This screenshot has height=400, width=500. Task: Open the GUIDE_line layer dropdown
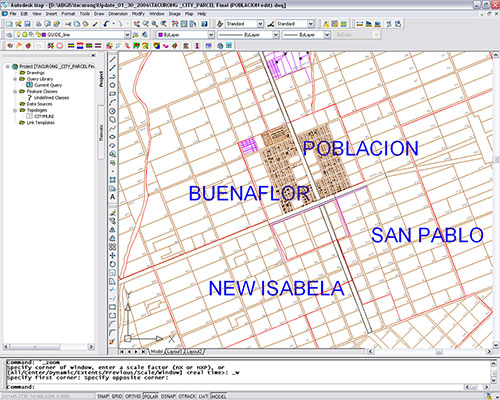click(127, 35)
